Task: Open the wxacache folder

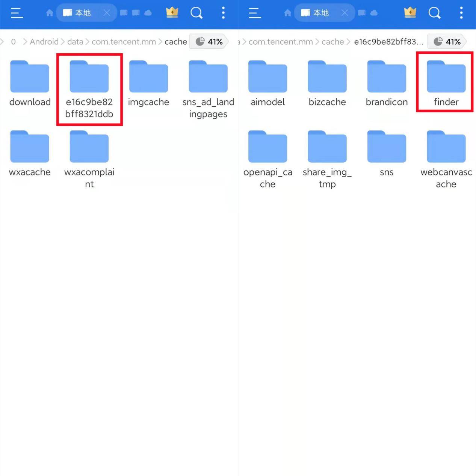Action: 30,154
